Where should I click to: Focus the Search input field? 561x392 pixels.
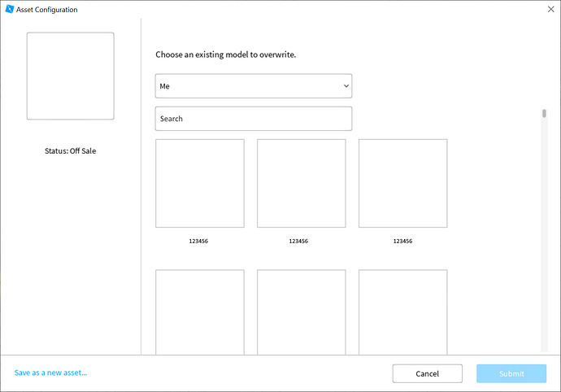click(x=253, y=119)
